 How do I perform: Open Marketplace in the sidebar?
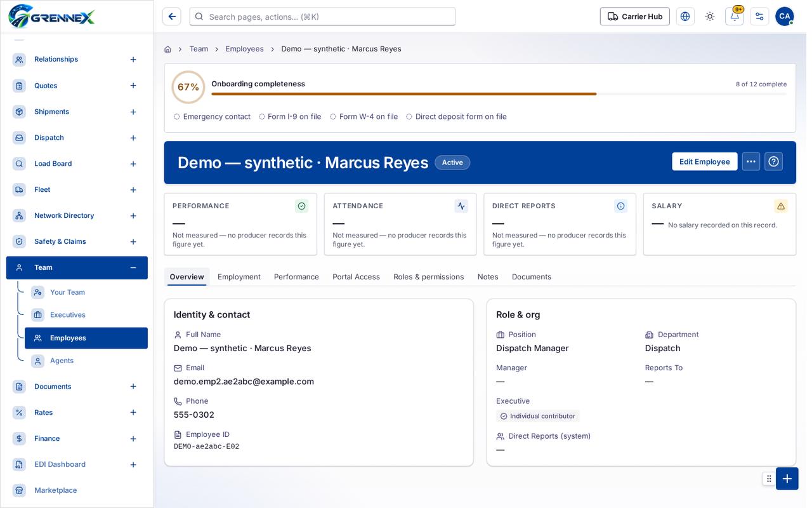coord(77,490)
